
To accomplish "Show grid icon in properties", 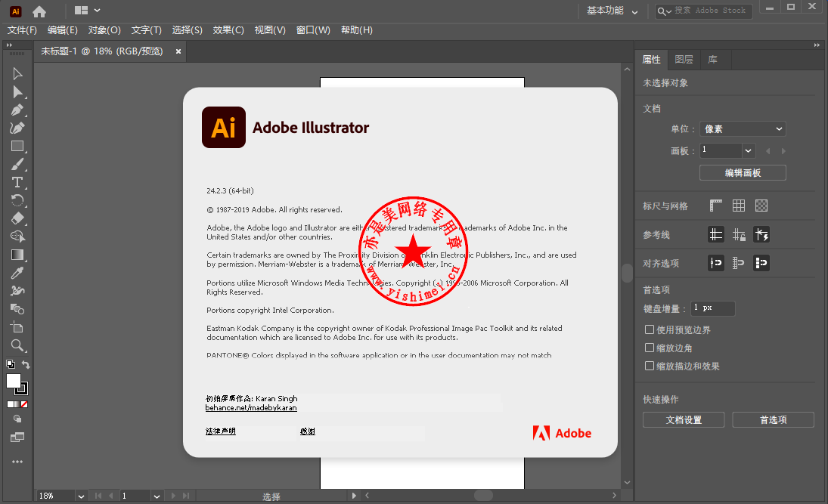I will coord(739,206).
